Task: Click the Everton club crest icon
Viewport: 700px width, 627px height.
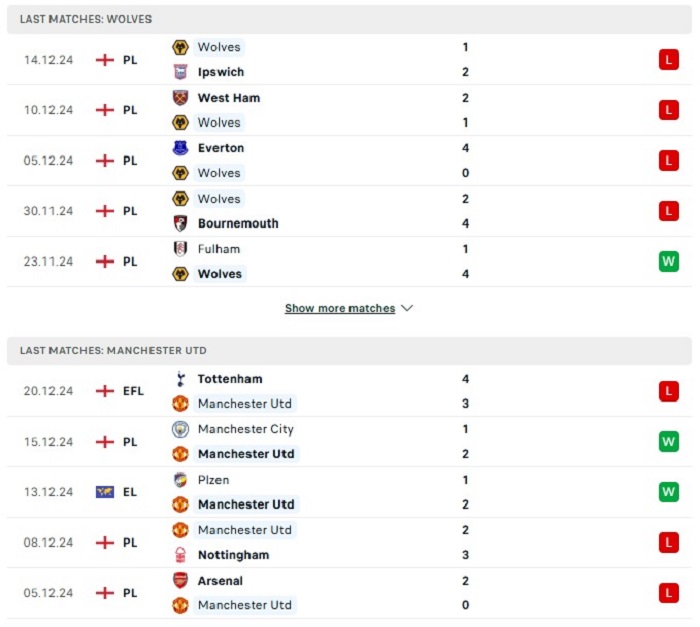Action: click(x=180, y=148)
